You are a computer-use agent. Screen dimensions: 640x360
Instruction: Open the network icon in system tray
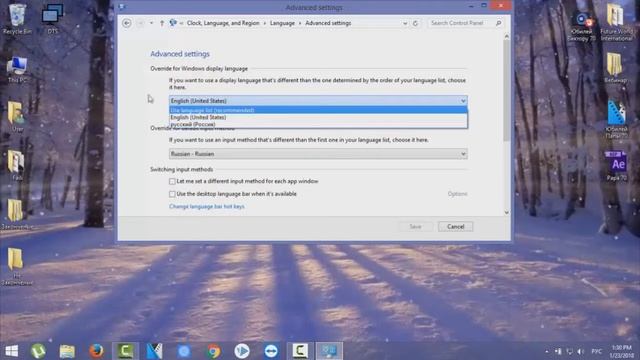(x=569, y=351)
